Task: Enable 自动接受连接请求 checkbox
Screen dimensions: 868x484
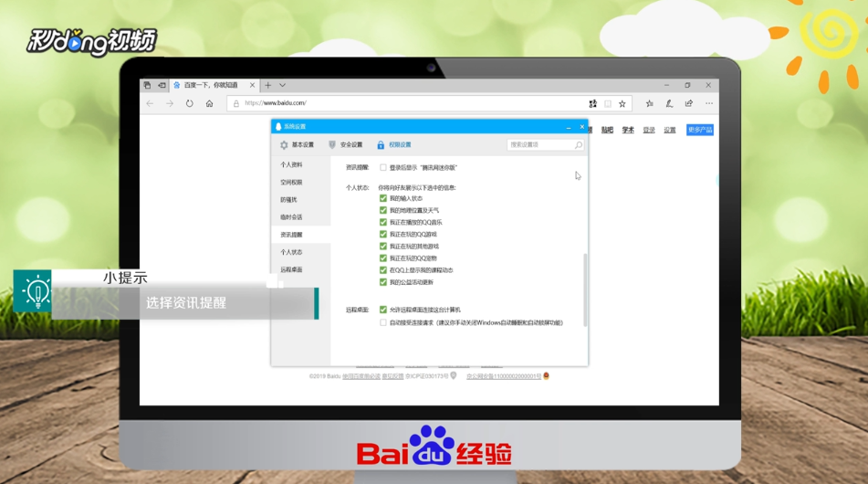Action: tap(383, 322)
